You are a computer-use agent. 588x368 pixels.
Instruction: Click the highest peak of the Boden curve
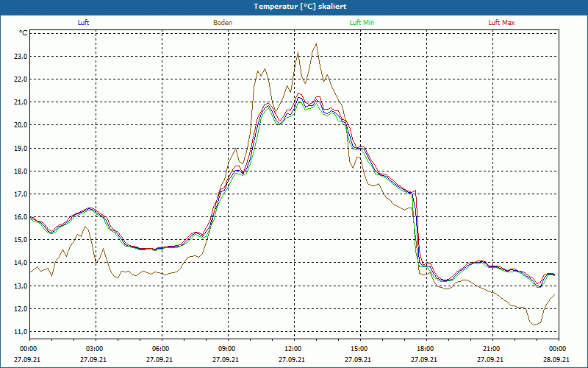(x=316, y=44)
